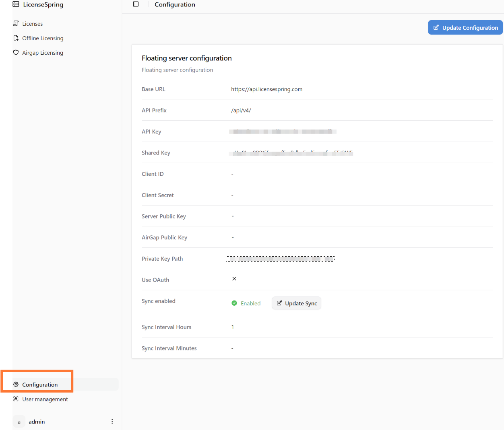
Task: Click the blurred API Key value
Action: coord(283,132)
